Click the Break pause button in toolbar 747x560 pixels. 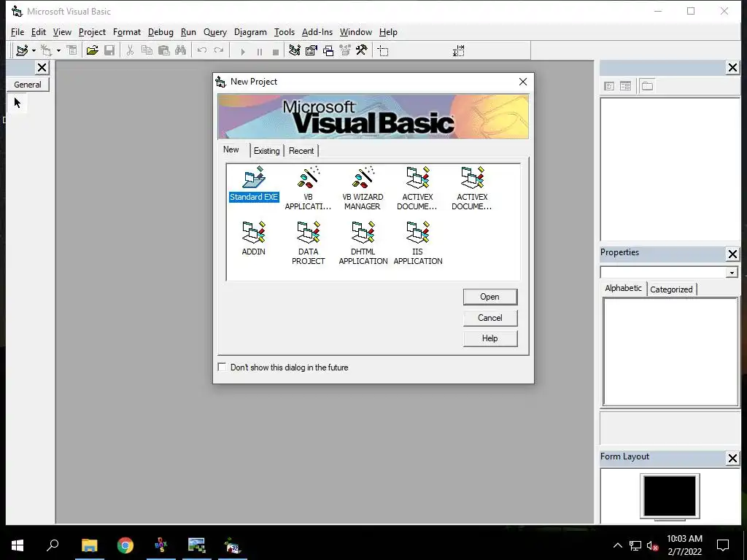coord(260,52)
